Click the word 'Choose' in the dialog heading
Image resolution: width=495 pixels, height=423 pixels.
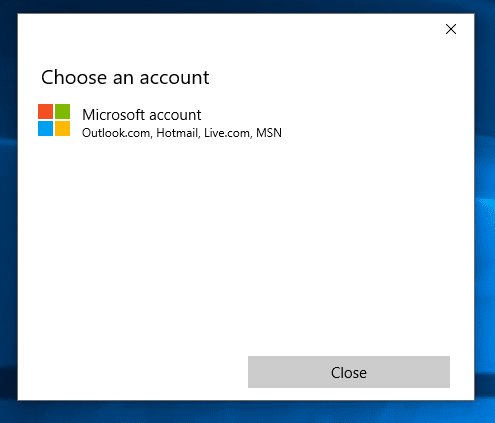tap(74, 77)
